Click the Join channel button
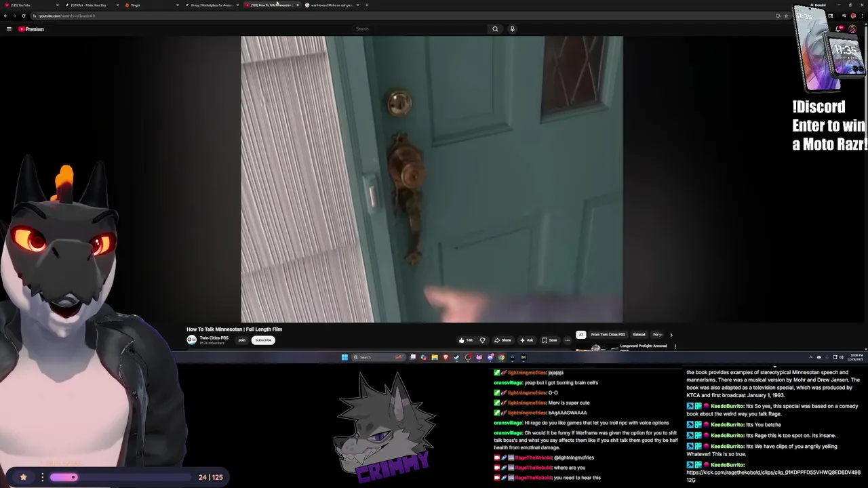 241,340
